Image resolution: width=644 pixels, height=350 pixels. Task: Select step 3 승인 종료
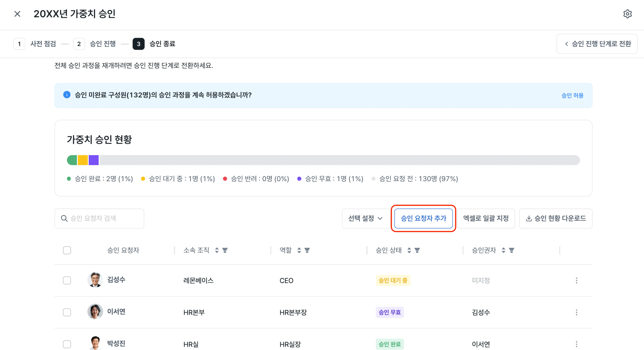tap(154, 44)
